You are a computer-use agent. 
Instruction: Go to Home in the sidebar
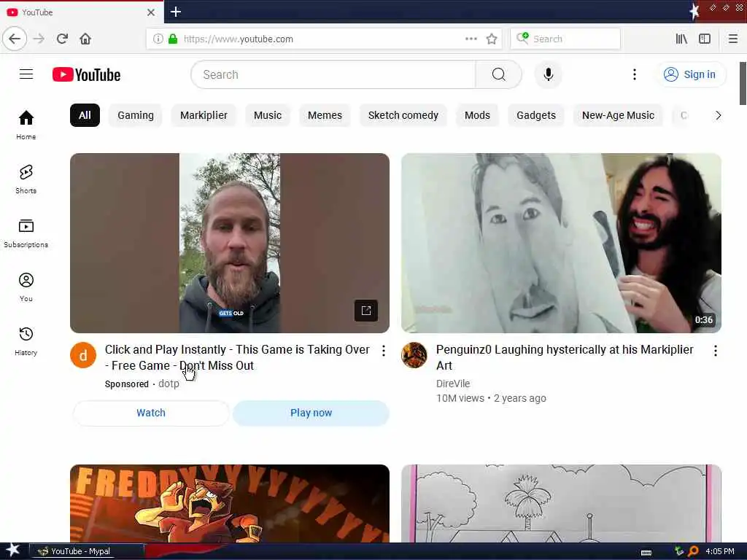pos(26,125)
